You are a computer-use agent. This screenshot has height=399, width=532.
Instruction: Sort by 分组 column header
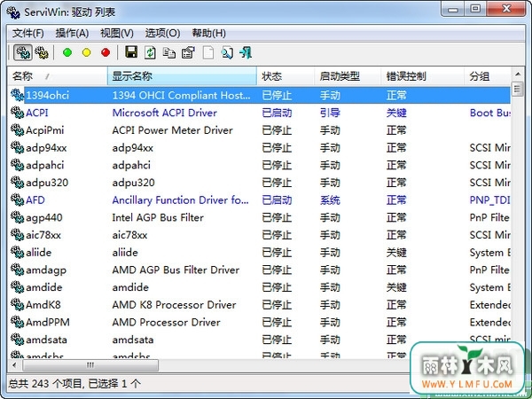coord(488,76)
